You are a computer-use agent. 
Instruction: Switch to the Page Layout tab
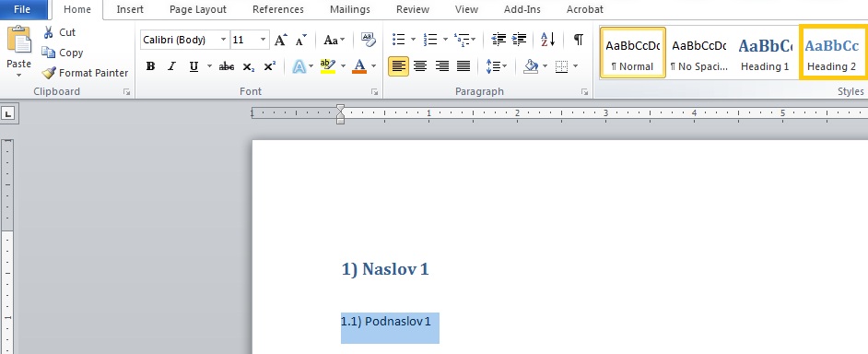pyautogui.click(x=197, y=9)
